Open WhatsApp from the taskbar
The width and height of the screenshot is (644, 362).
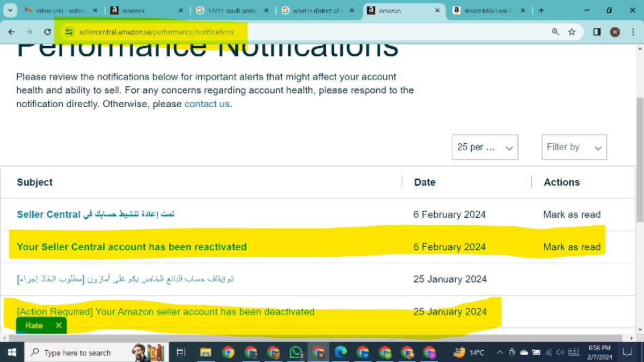click(296, 352)
